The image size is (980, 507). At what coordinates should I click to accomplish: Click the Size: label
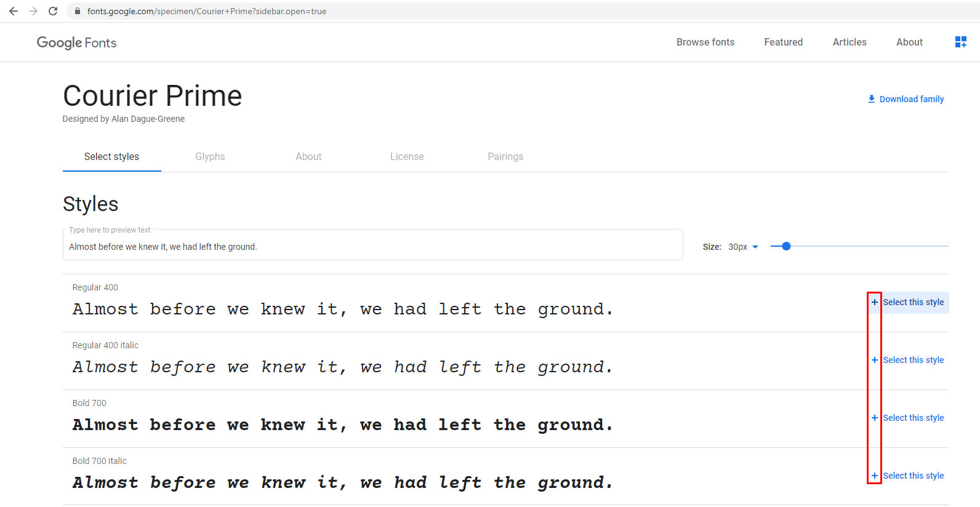pyautogui.click(x=712, y=247)
